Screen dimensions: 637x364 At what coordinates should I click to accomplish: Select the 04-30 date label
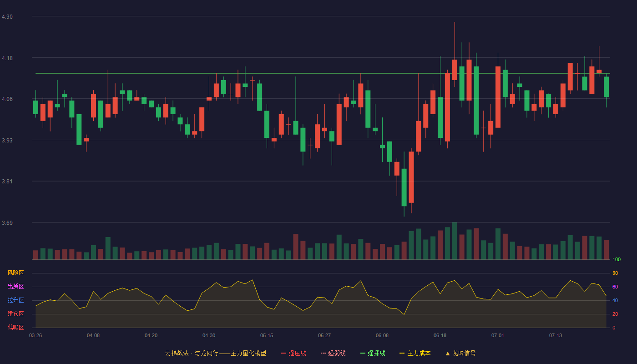pyautogui.click(x=209, y=335)
